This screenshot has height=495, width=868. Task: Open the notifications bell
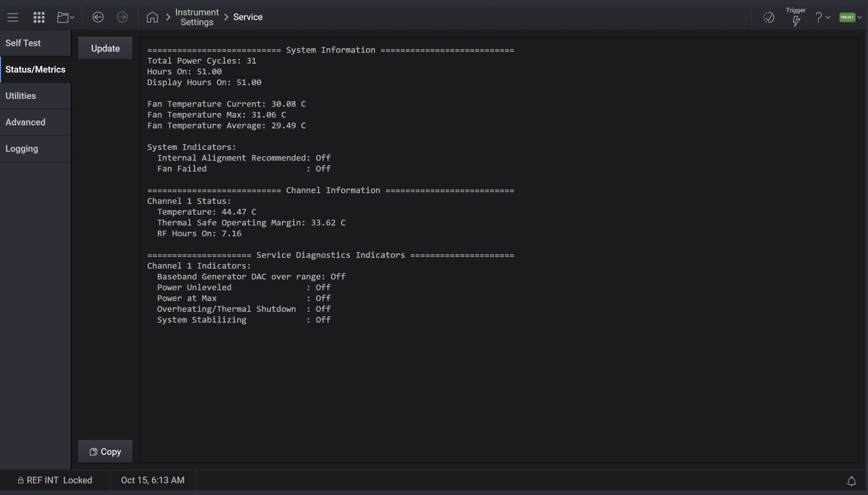851,481
